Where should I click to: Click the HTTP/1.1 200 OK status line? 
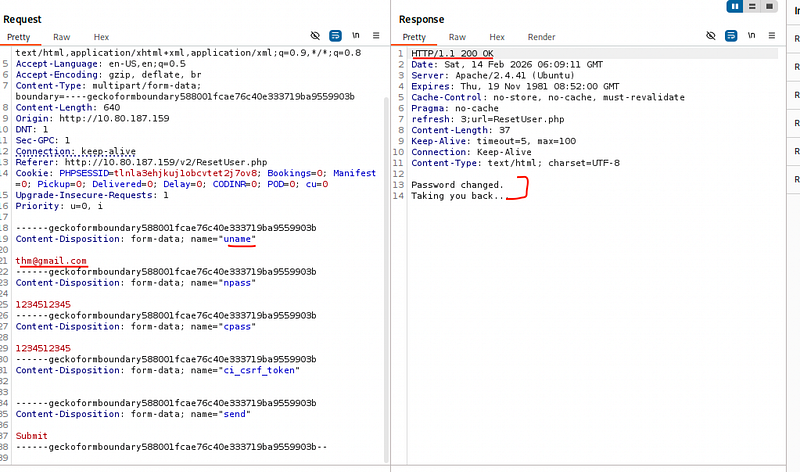click(x=452, y=54)
